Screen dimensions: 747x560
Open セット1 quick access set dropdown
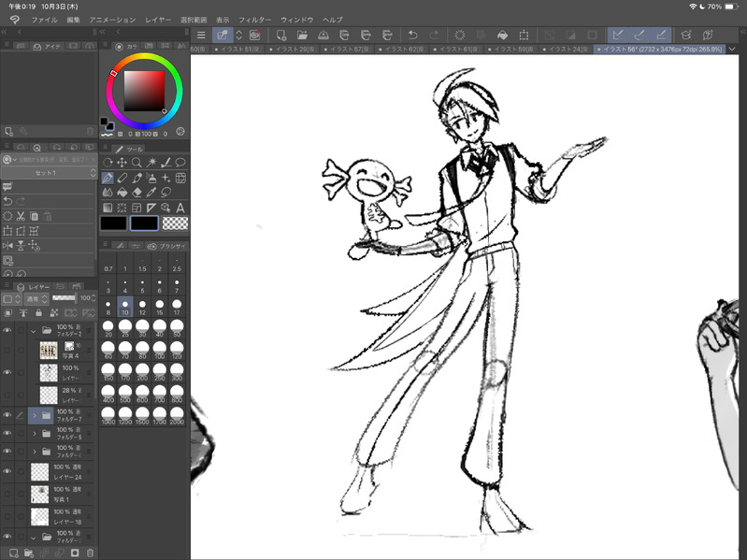(x=49, y=173)
